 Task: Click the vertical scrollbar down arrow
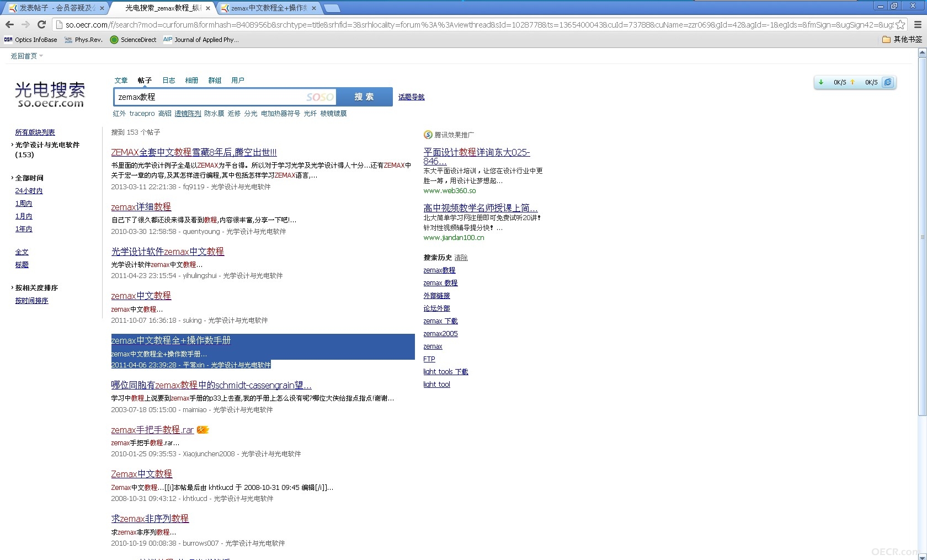(x=922, y=556)
